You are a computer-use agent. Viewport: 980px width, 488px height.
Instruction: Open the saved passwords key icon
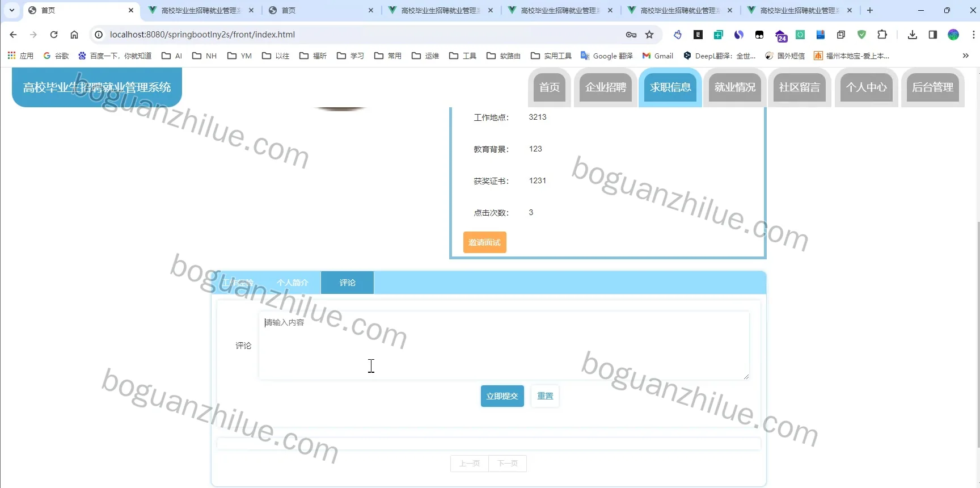[x=631, y=35]
